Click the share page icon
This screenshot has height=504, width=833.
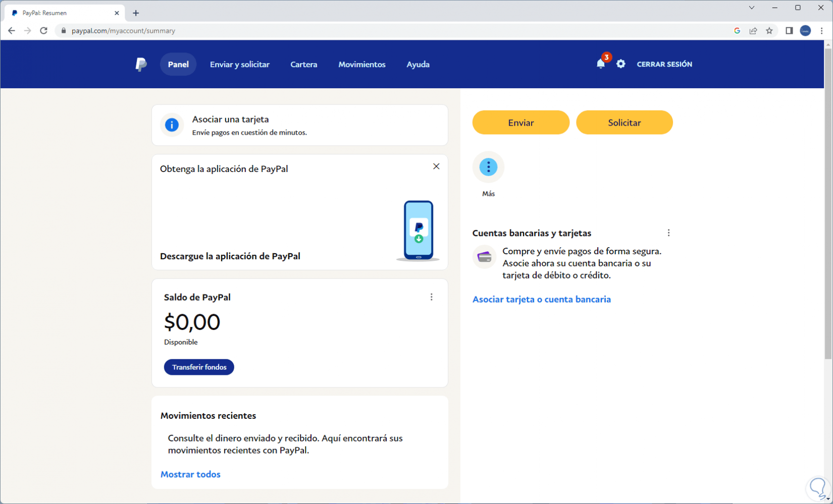point(753,31)
